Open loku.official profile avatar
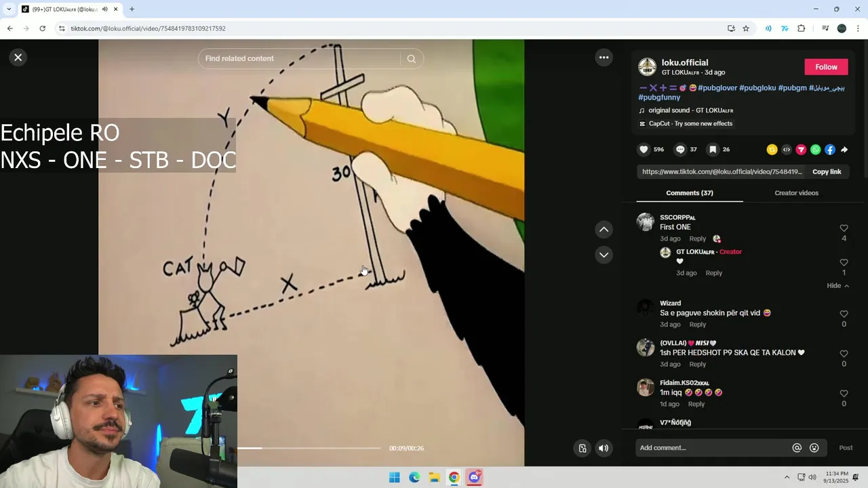Image resolution: width=868 pixels, height=488 pixels. coord(647,67)
